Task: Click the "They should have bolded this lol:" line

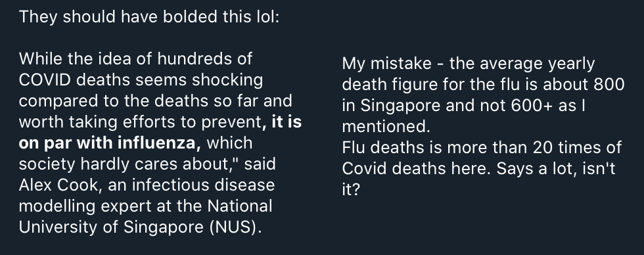Action: click(149, 17)
